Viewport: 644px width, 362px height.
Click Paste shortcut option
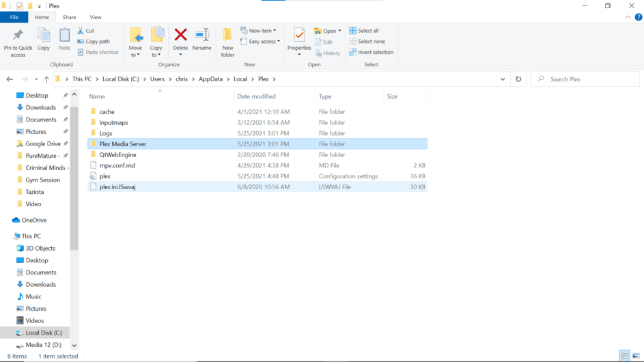tap(98, 52)
